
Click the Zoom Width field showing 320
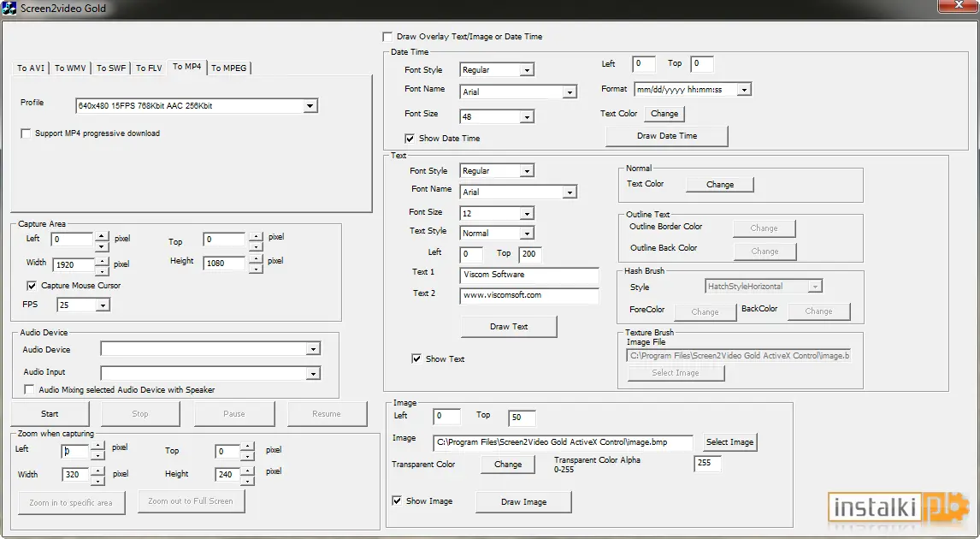[75, 475]
